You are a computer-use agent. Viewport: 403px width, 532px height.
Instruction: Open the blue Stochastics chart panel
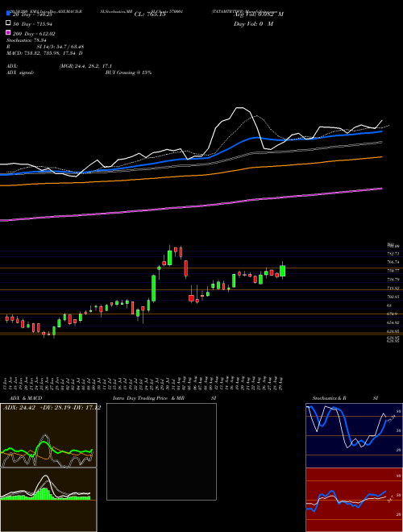click(x=355, y=435)
